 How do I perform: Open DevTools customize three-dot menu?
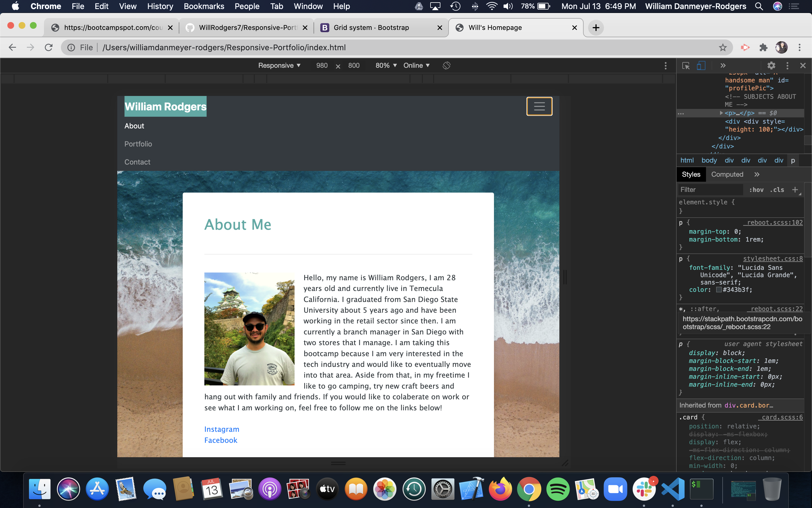coord(787,65)
